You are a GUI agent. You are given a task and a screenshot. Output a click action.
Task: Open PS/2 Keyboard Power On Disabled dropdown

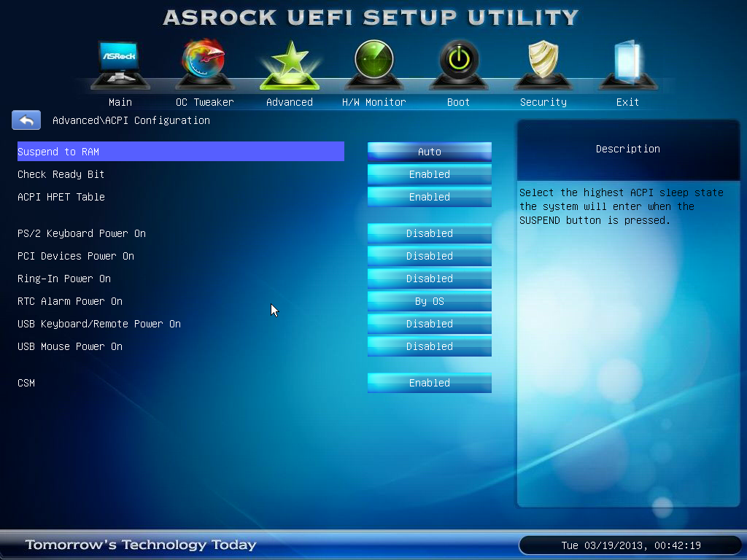[429, 233]
